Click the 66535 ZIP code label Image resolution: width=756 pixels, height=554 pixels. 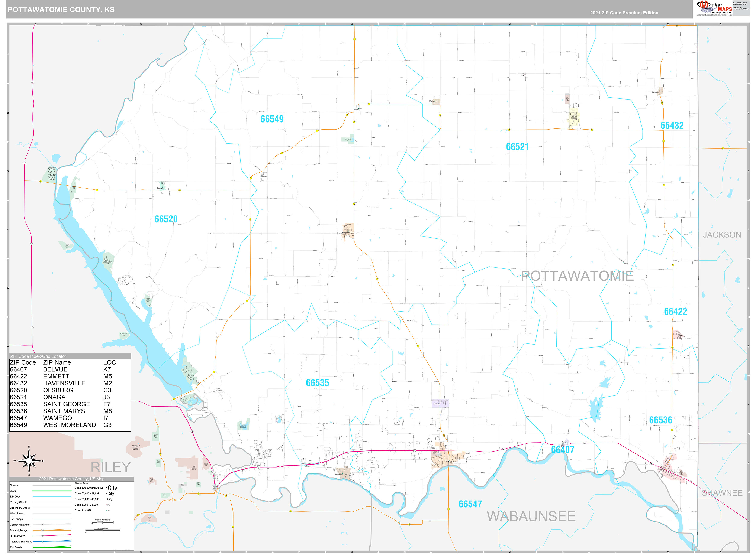point(317,383)
